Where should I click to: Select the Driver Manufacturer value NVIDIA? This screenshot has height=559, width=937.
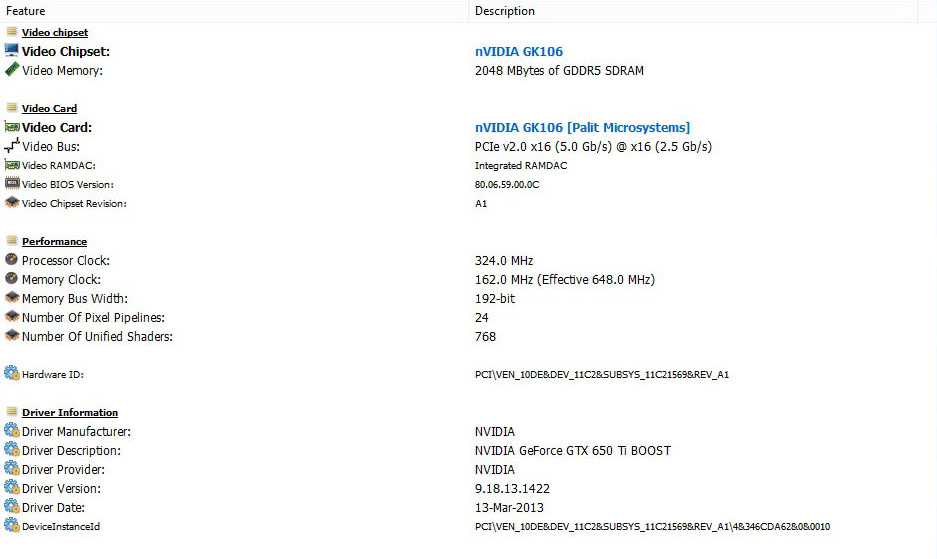tap(495, 432)
